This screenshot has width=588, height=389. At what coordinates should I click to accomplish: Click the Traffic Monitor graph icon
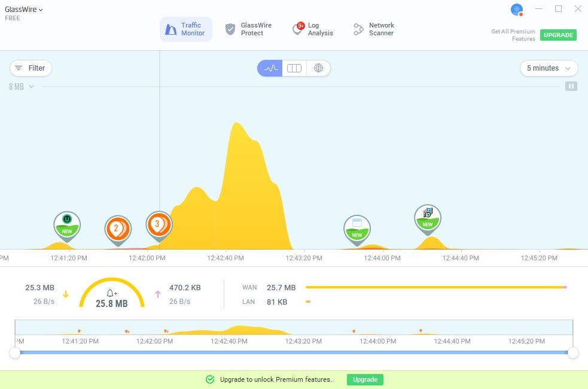pos(170,29)
